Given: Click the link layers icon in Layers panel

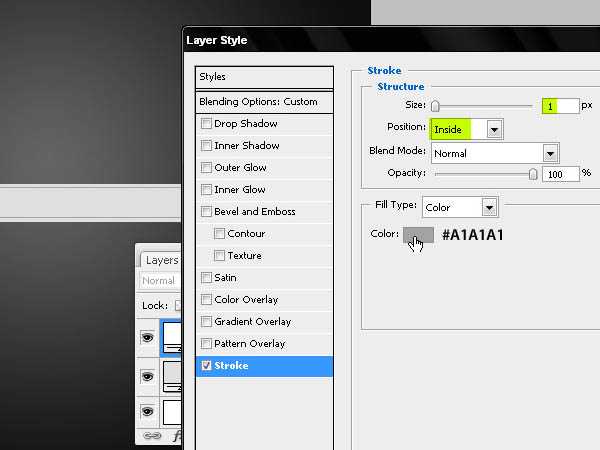Looking at the screenshot, I should pyautogui.click(x=152, y=436).
